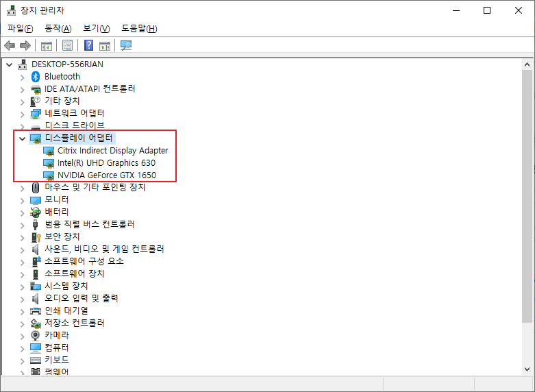The image size is (535, 392).
Task: Click the 모니터 category icon
Action: (36, 200)
